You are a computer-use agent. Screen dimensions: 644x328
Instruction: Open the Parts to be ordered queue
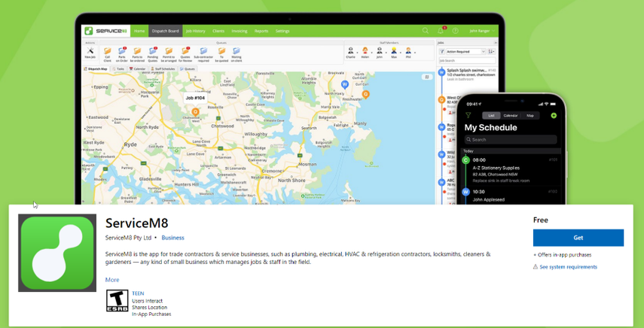(x=137, y=54)
